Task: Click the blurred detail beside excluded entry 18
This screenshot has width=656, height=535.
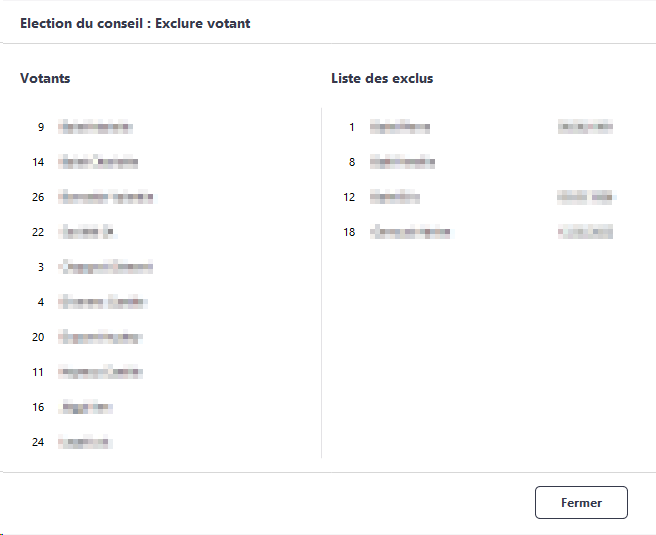Action: tap(585, 232)
